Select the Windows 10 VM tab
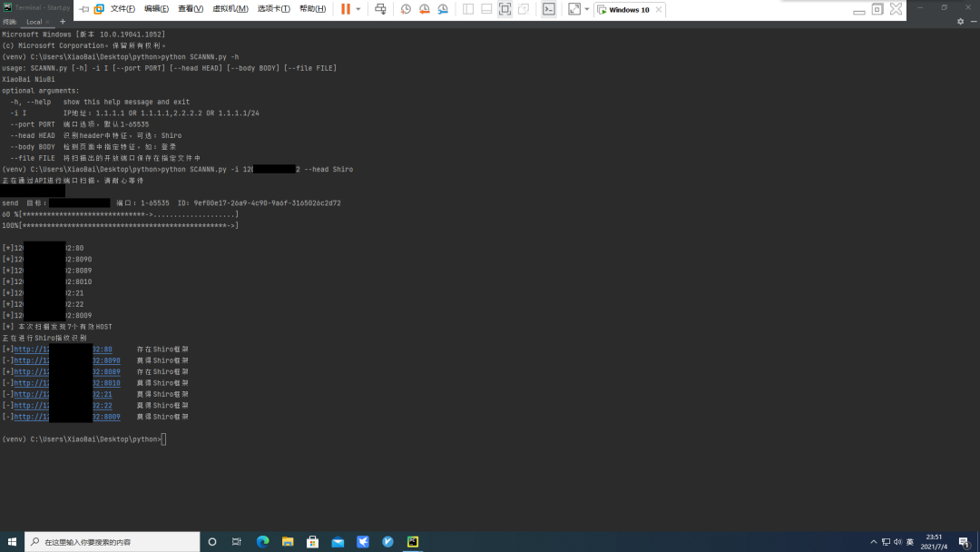This screenshot has height=552, width=980. [628, 10]
